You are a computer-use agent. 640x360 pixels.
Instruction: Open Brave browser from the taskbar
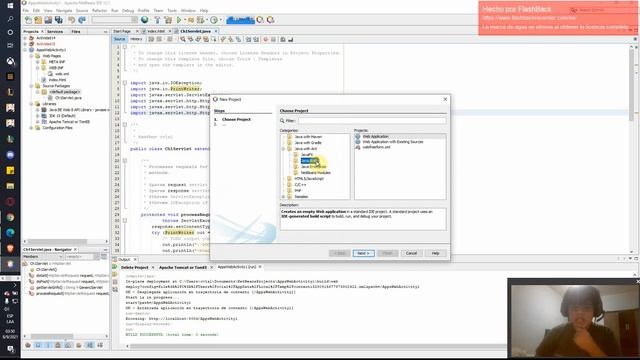[10, 248]
